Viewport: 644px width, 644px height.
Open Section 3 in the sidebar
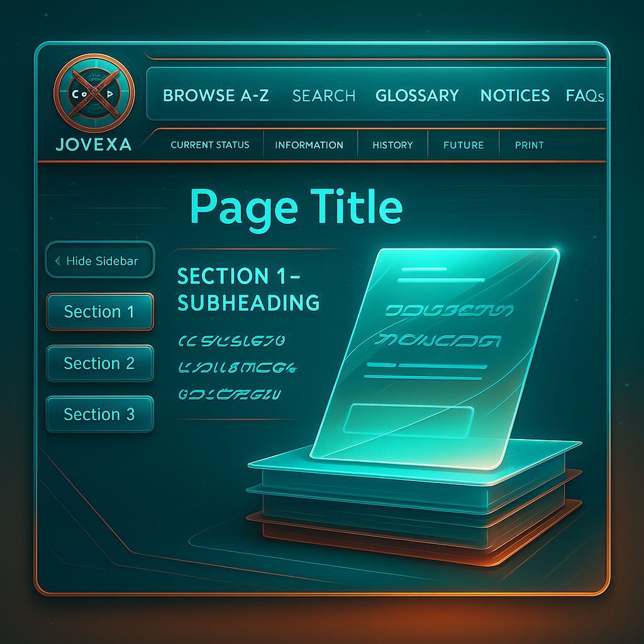click(x=99, y=414)
